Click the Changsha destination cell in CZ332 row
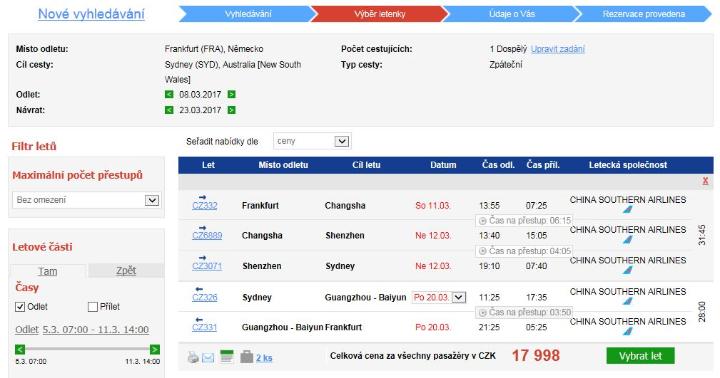 coord(345,205)
